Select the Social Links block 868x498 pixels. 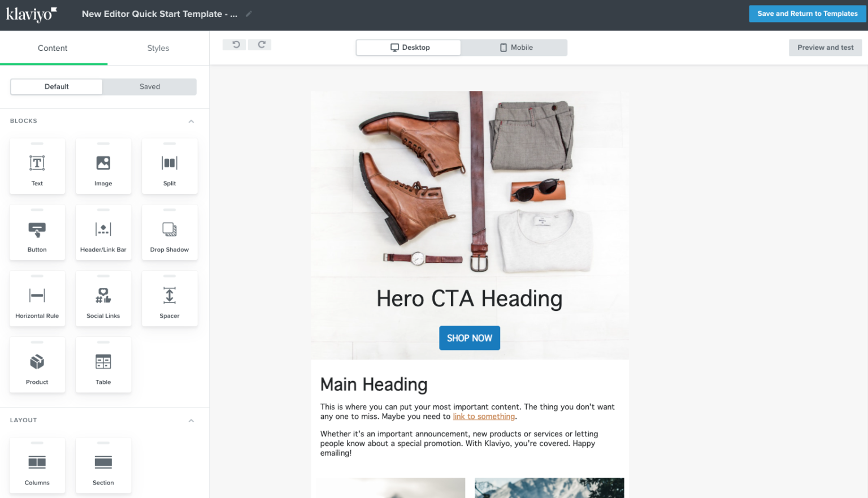coord(103,296)
